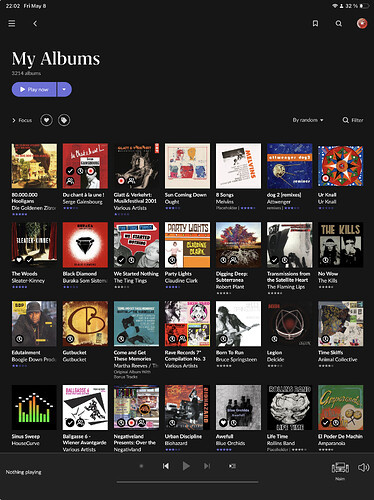374x500 pixels.
Task: Click the playback progress bar
Action: pos(187,482)
